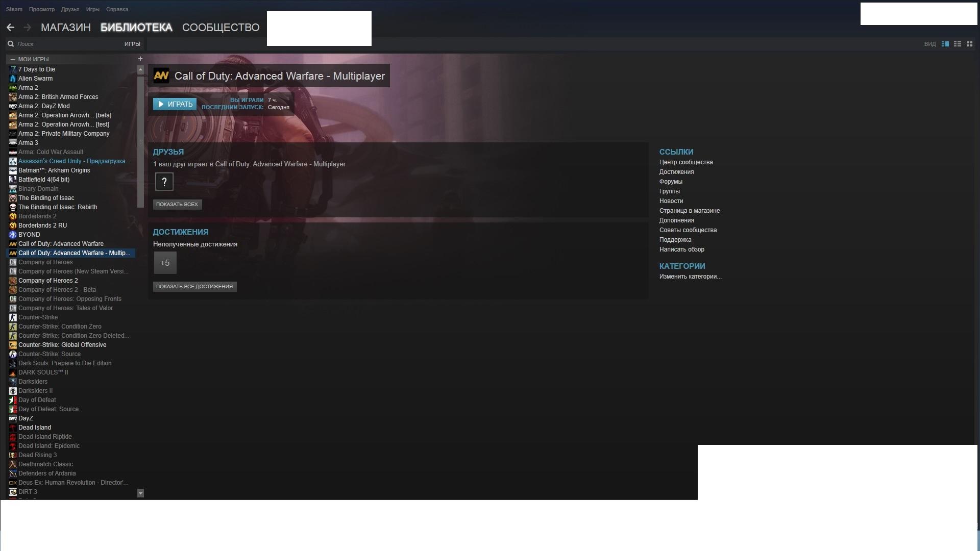Select Company of Heroes: Tales of Valor
The width and height of the screenshot is (980, 551).
click(71, 308)
